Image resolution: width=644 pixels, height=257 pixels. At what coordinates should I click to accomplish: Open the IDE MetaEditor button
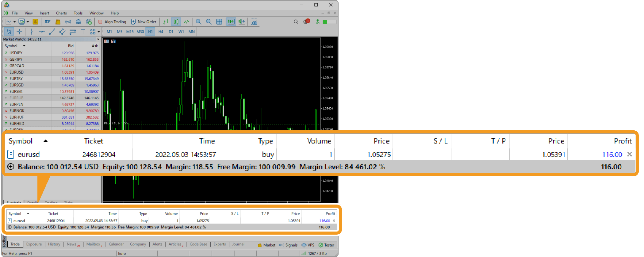click(48, 22)
